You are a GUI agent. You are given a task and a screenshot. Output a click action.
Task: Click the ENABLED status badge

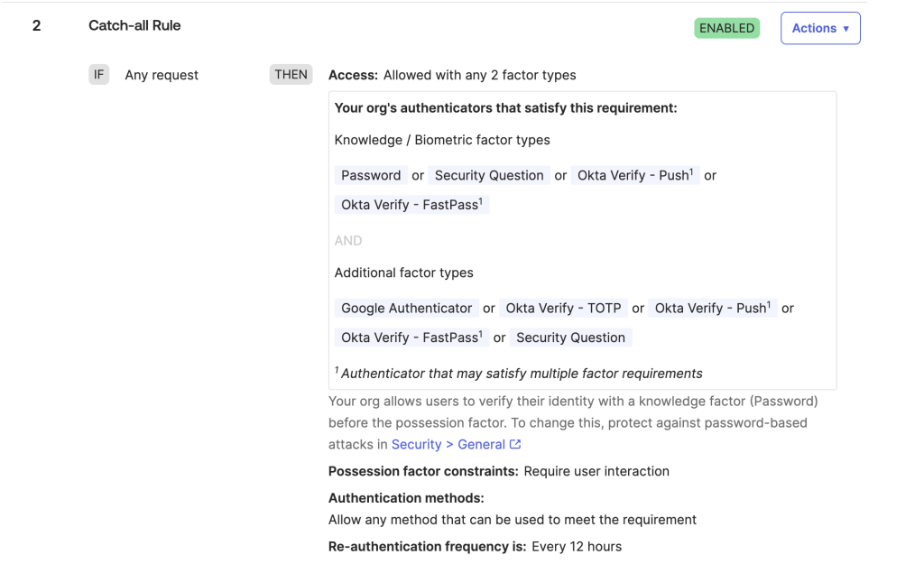tap(726, 28)
